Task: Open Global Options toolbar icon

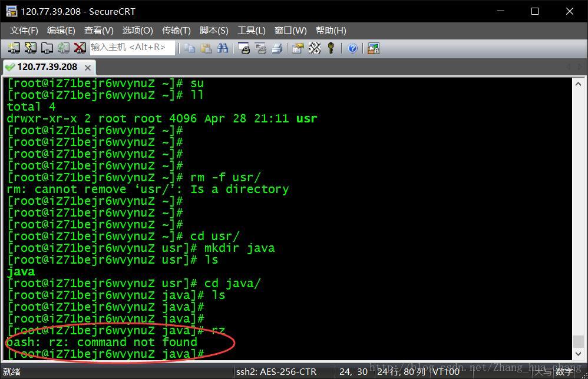Action: click(315, 48)
